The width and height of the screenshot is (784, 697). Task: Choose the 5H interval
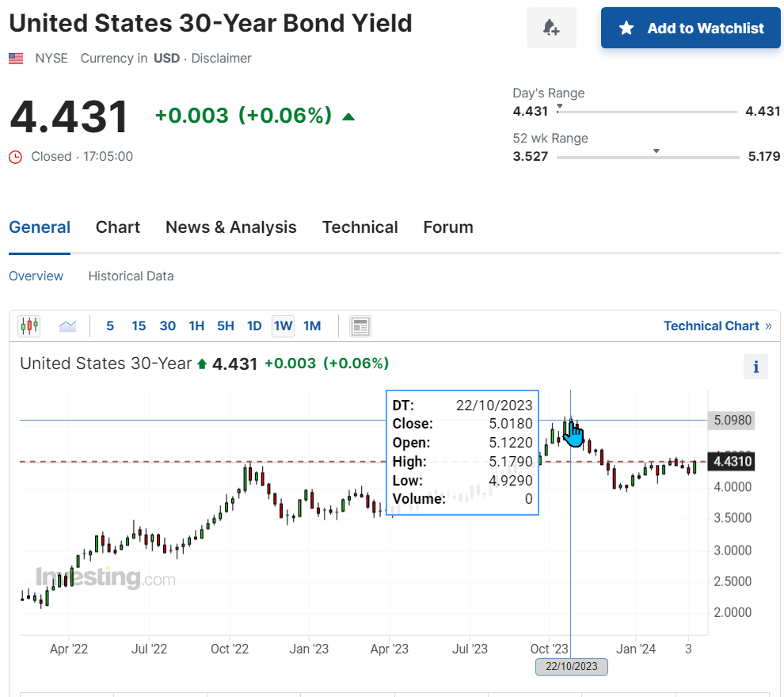click(x=226, y=326)
